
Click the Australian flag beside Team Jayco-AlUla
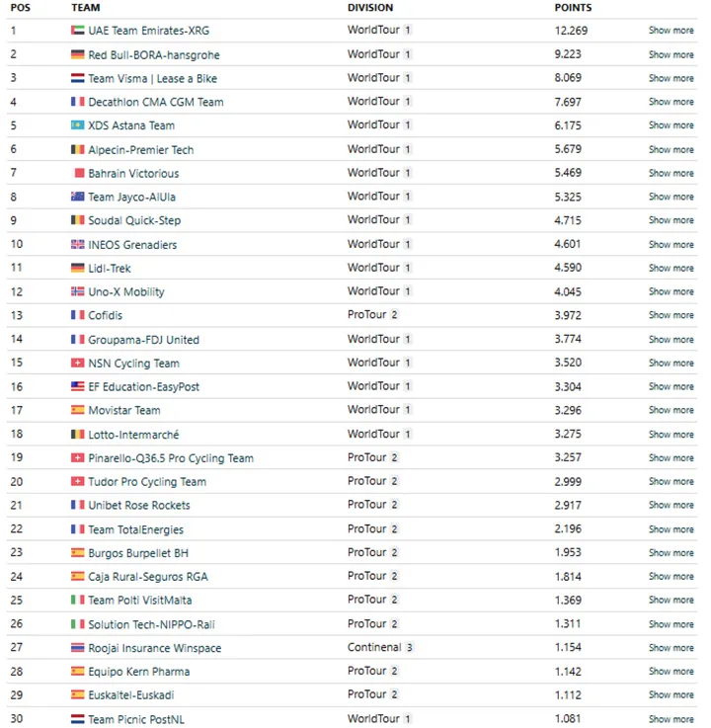[78, 197]
